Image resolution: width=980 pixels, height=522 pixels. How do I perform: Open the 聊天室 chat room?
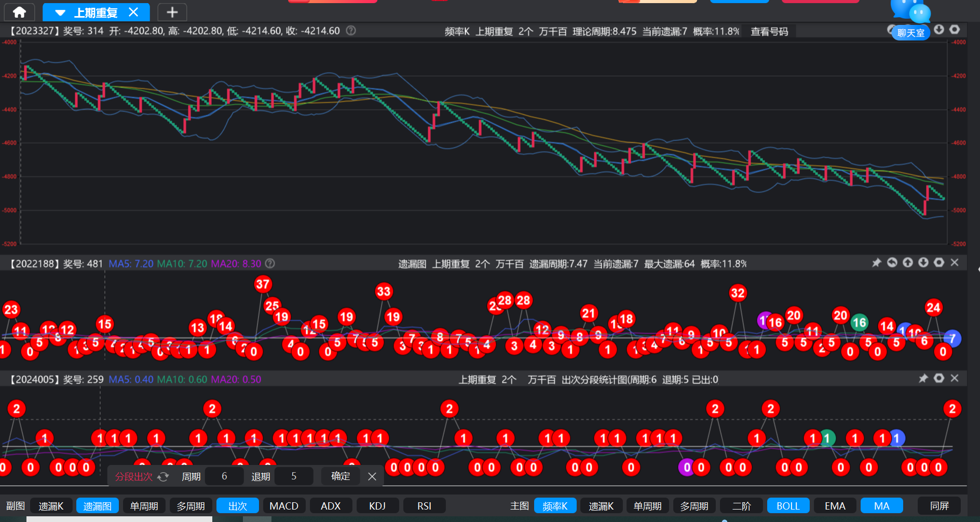coord(910,33)
